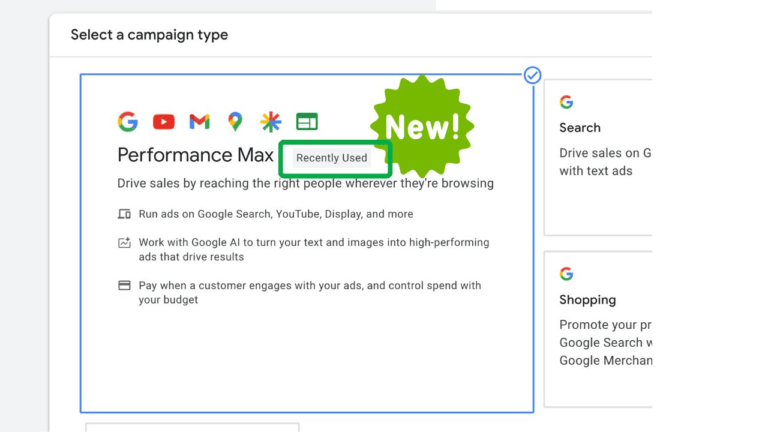
Task: Click the Recently Used badge
Action: [332, 158]
